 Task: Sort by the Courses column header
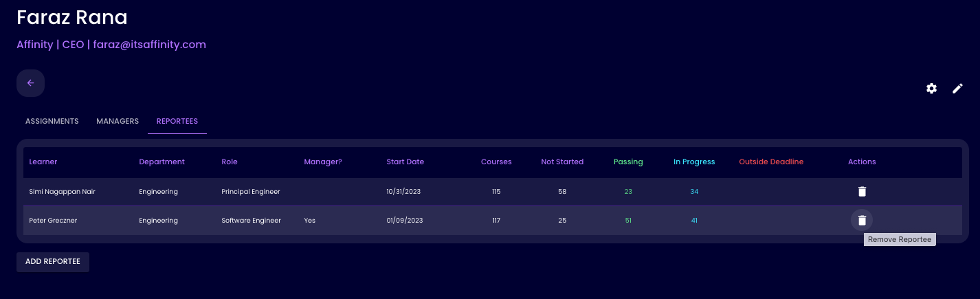[495, 162]
